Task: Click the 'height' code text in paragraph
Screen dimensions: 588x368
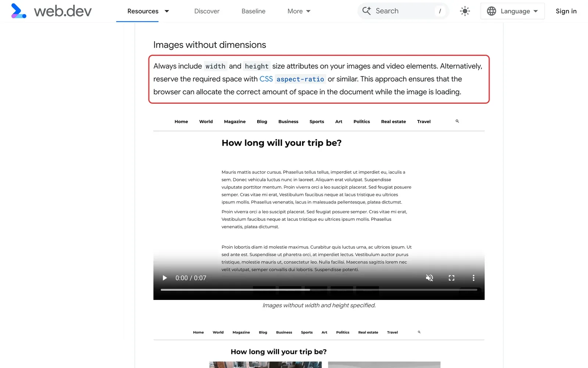Action: (257, 66)
